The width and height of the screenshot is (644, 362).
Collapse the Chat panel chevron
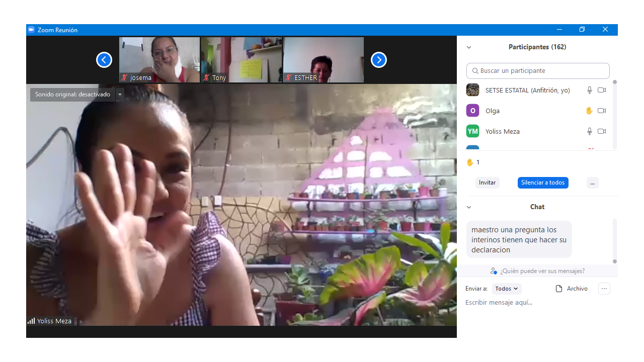469,207
